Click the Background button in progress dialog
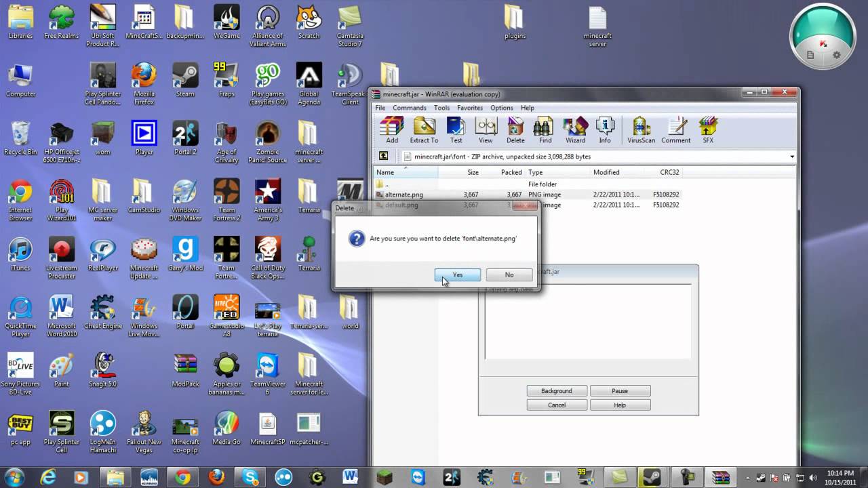868x488 pixels. coord(557,391)
